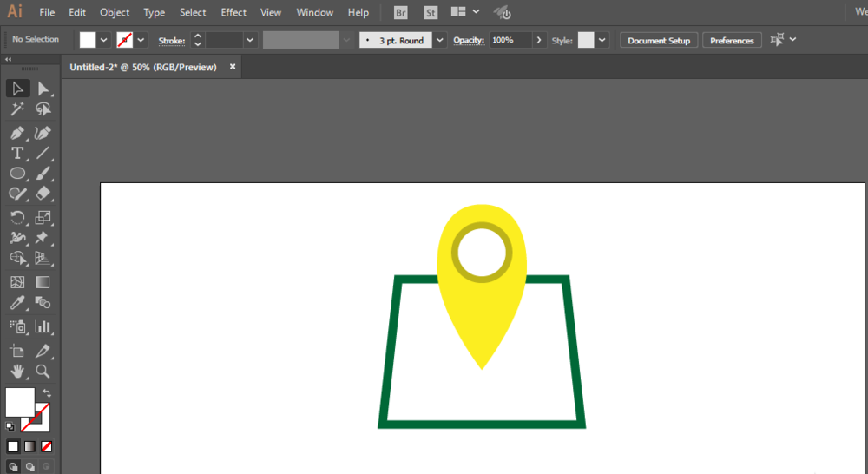The width and height of the screenshot is (868, 474).
Task: Expand the Opacity slider arrow
Action: (539, 40)
